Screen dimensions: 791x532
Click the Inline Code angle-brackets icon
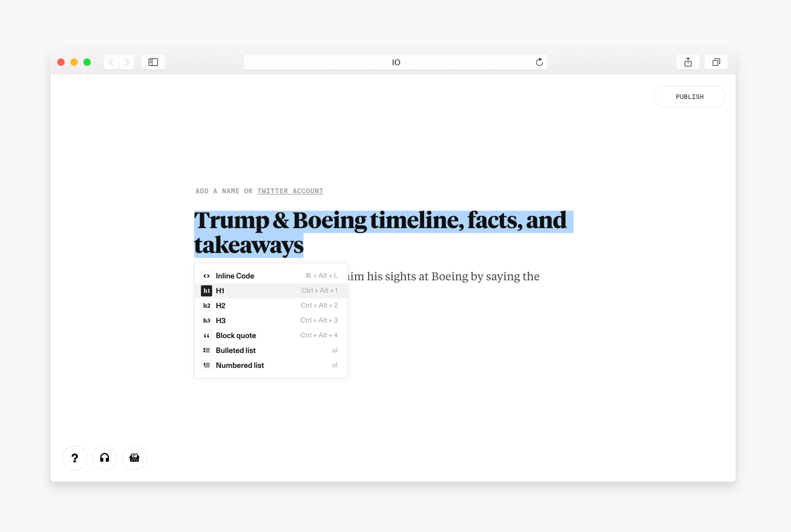[206, 275]
